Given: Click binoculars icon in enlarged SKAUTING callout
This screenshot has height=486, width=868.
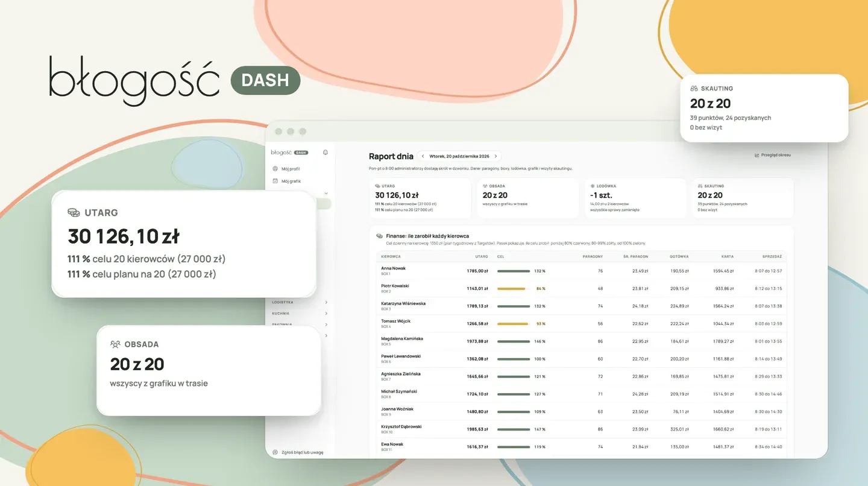Looking at the screenshot, I should [694, 88].
